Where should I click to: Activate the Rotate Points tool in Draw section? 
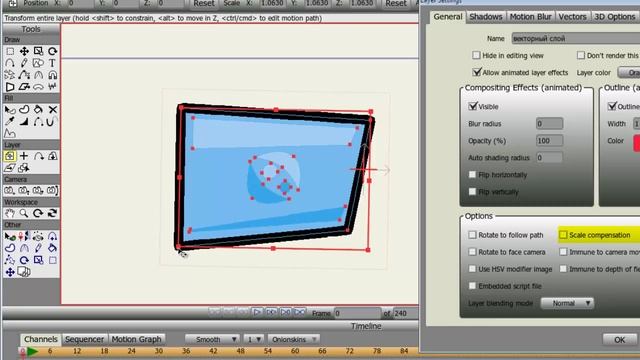[x=53, y=51]
